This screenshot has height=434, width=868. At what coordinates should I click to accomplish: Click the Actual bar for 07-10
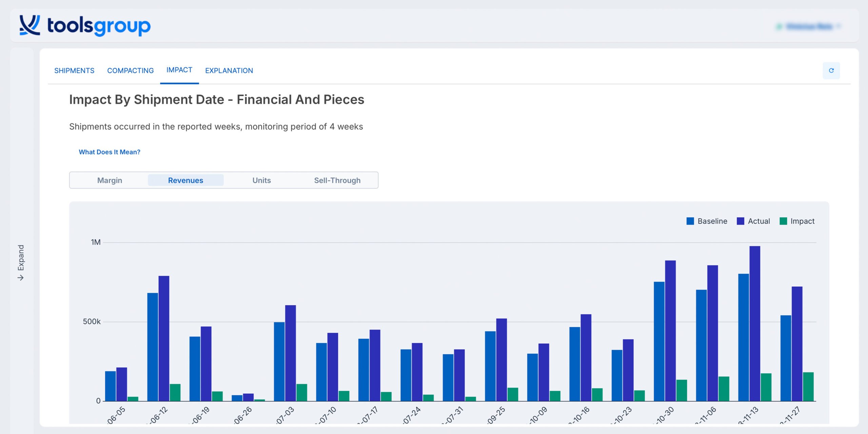coord(333,367)
